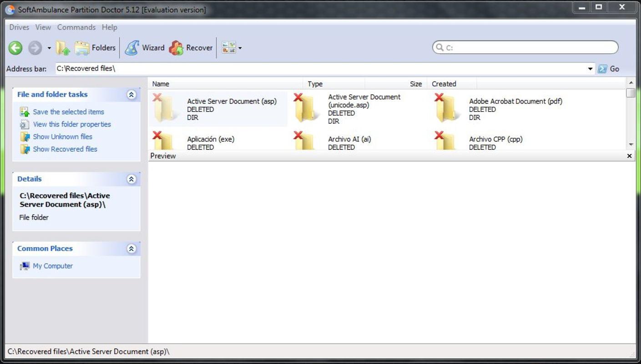
Task: Open the Help menu
Action: pyautogui.click(x=109, y=27)
